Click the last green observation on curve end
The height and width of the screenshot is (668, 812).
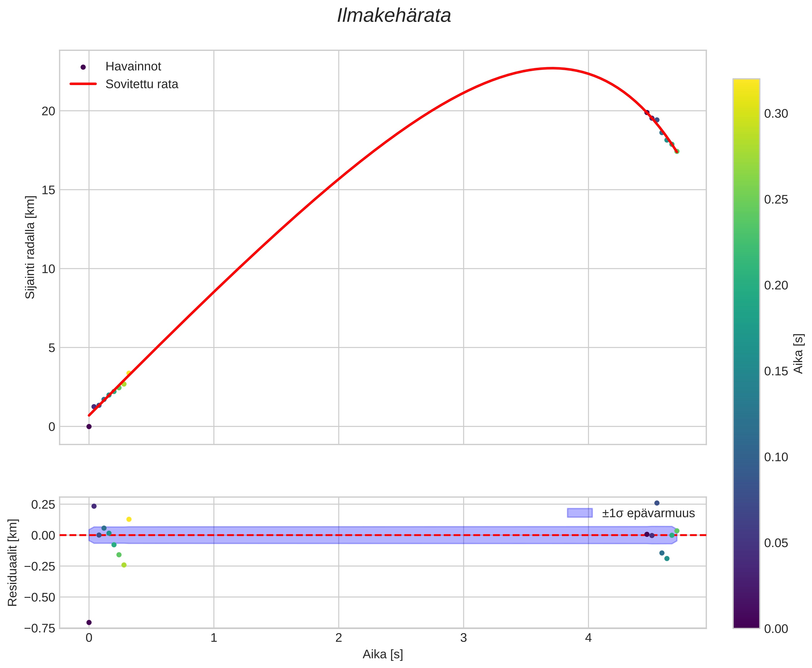[677, 151]
